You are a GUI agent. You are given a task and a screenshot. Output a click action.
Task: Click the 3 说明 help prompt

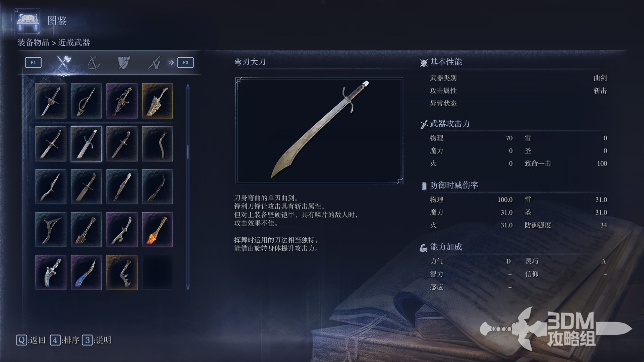point(97,340)
